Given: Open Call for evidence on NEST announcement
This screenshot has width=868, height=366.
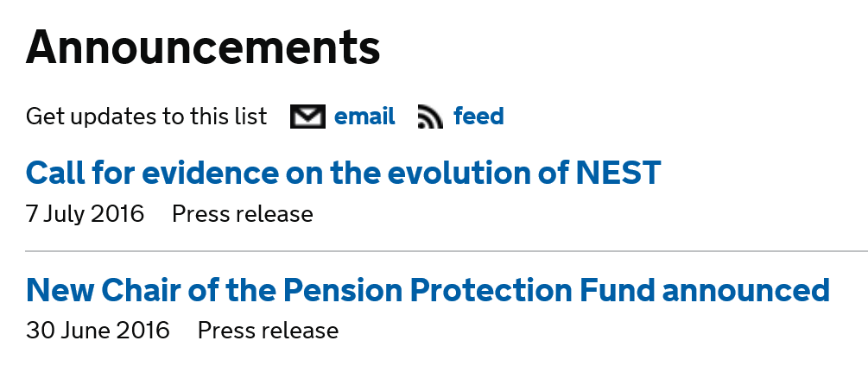Looking at the screenshot, I should pos(343,173).
